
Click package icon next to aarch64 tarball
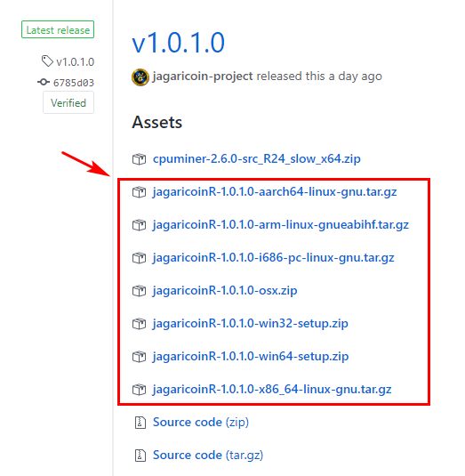pos(139,192)
